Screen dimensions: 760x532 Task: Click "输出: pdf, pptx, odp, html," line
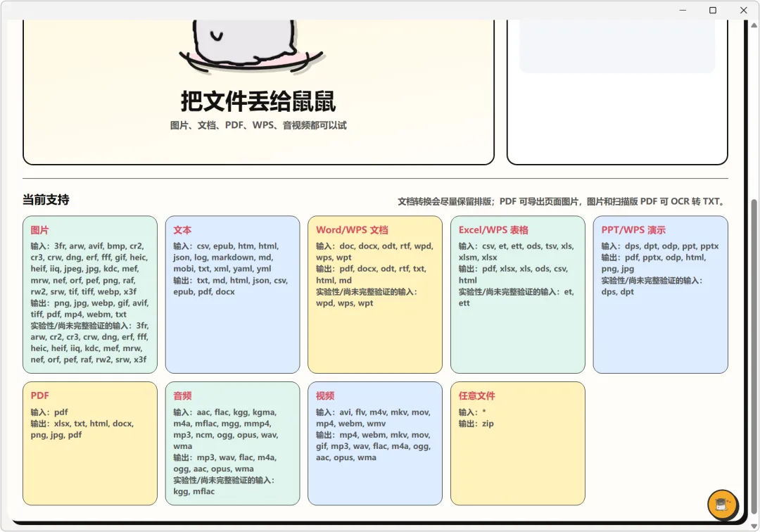click(x=654, y=258)
